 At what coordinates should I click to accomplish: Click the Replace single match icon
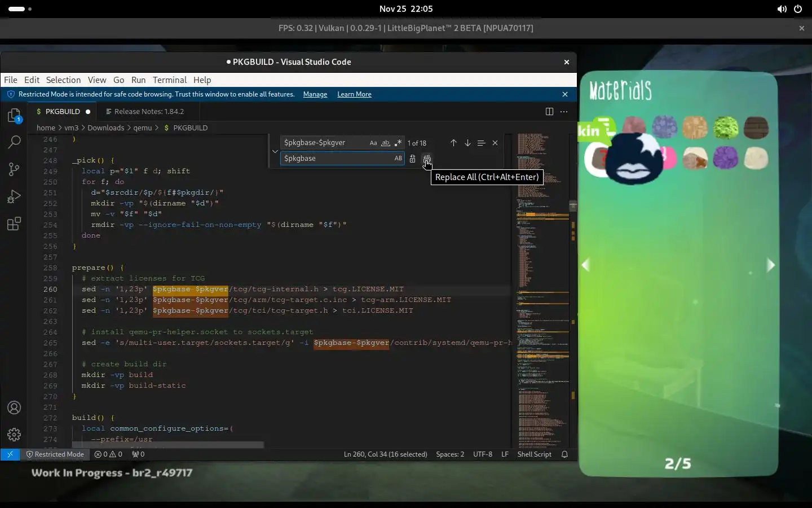[x=412, y=159]
